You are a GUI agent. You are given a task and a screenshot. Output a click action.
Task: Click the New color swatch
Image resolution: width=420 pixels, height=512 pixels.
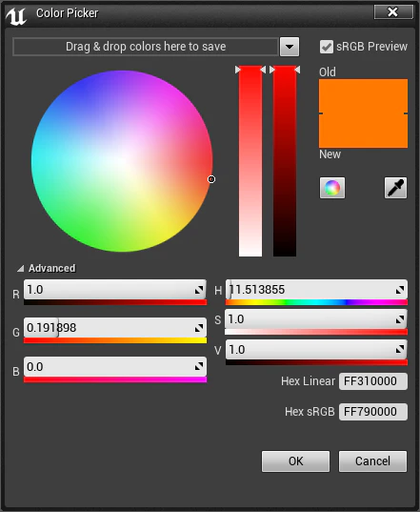point(363,131)
